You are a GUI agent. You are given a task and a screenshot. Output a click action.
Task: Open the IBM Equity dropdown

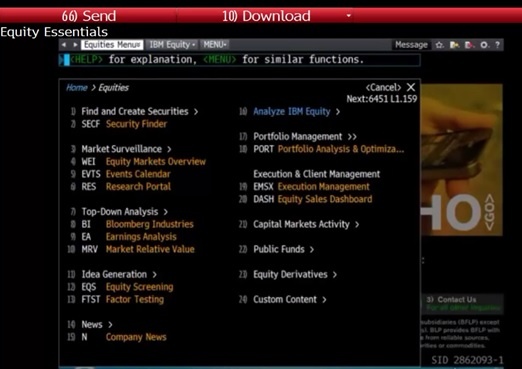click(x=172, y=45)
